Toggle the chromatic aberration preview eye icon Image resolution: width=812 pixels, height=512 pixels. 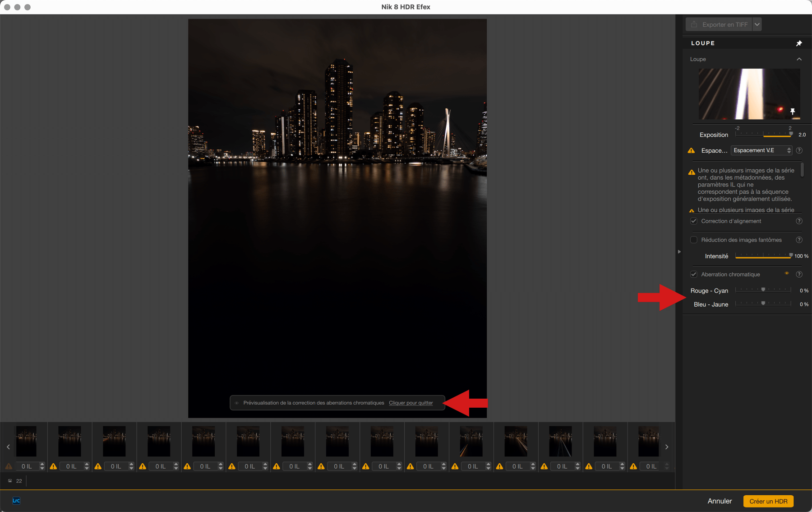787,274
